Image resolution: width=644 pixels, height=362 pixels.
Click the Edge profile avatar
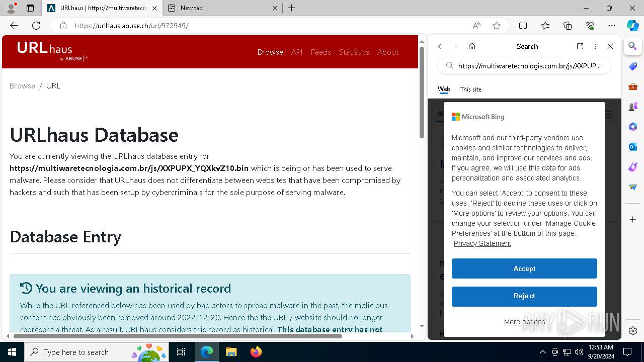click(x=11, y=8)
